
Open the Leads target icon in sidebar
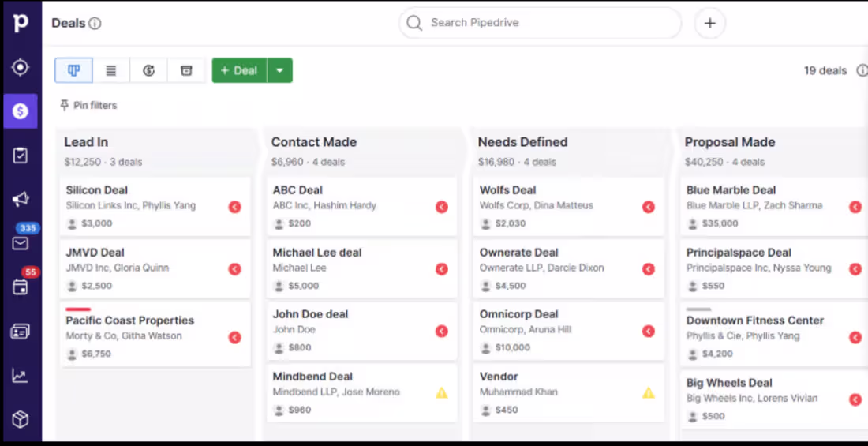click(x=20, y=67)
